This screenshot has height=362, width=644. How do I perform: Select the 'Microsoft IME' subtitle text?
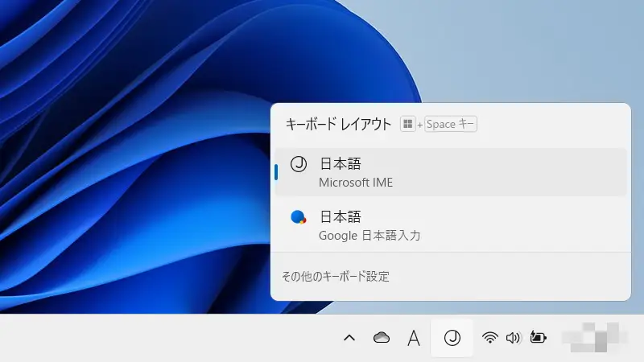coord(356,183)
